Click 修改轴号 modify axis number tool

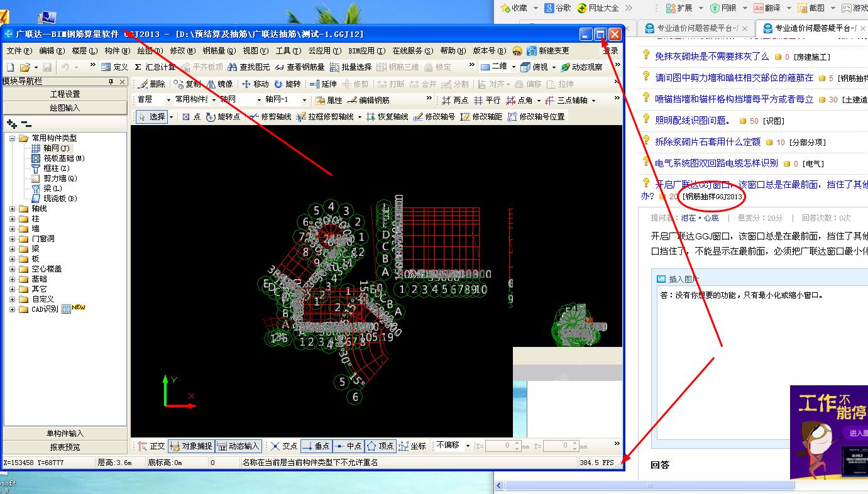[434, 116]
